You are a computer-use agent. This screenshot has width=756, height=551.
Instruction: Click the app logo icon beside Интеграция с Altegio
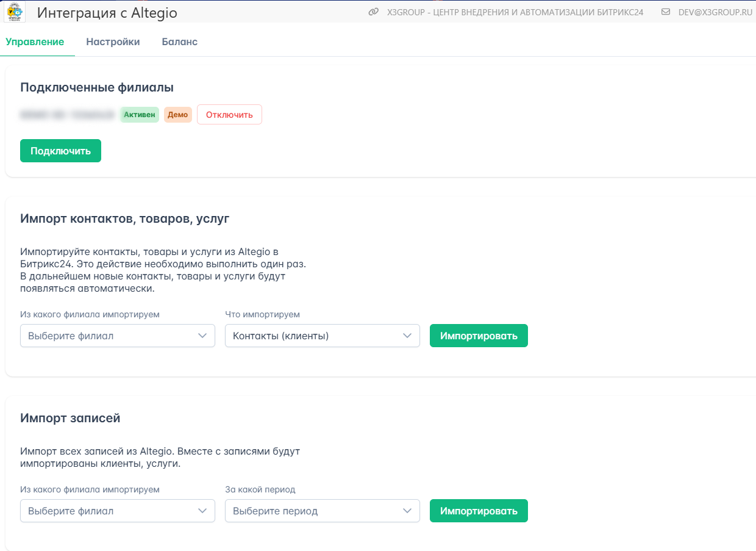click(x=15, y=12)
